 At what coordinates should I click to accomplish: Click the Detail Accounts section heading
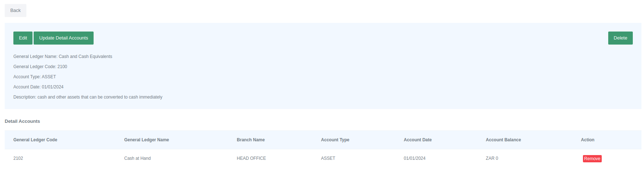click(22, 121)
